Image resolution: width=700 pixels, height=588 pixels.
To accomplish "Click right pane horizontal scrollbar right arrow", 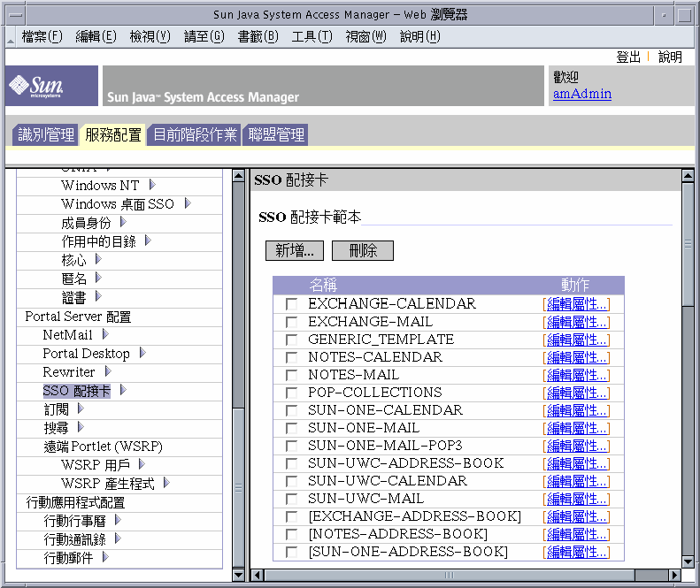I will [675, 575].
